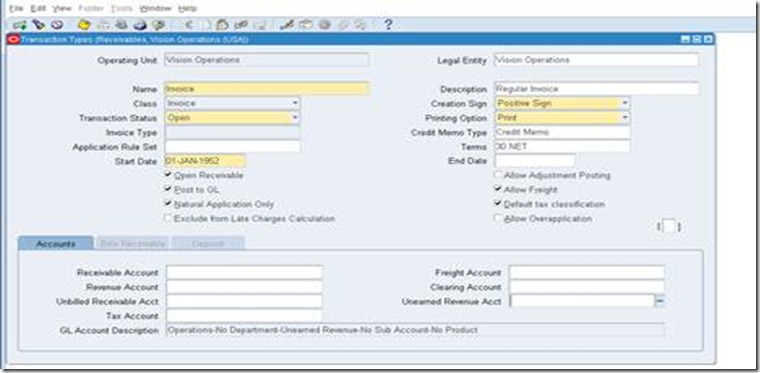Open the View menu
The height and width of the screenshot is (373, 760).
61,8
